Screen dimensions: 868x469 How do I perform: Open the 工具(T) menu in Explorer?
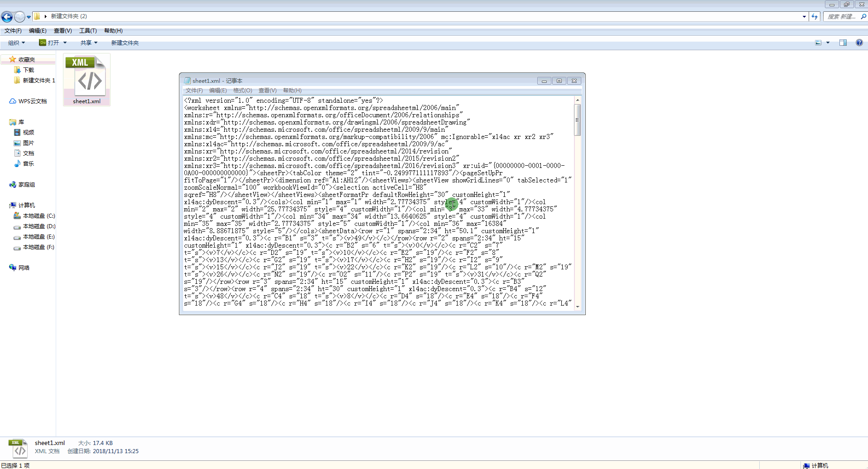click(x=88, y=31)
